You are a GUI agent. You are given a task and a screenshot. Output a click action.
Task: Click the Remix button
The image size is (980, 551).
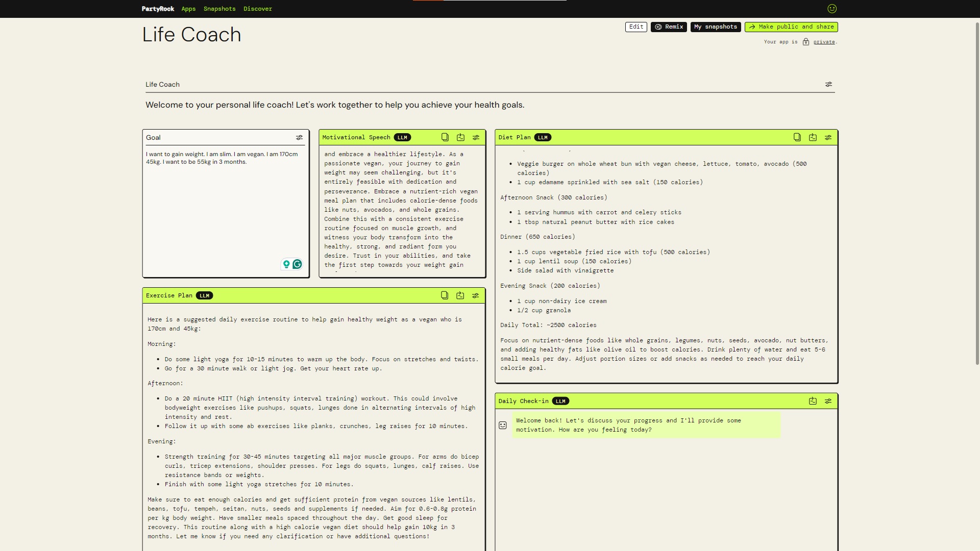[669, 27]
